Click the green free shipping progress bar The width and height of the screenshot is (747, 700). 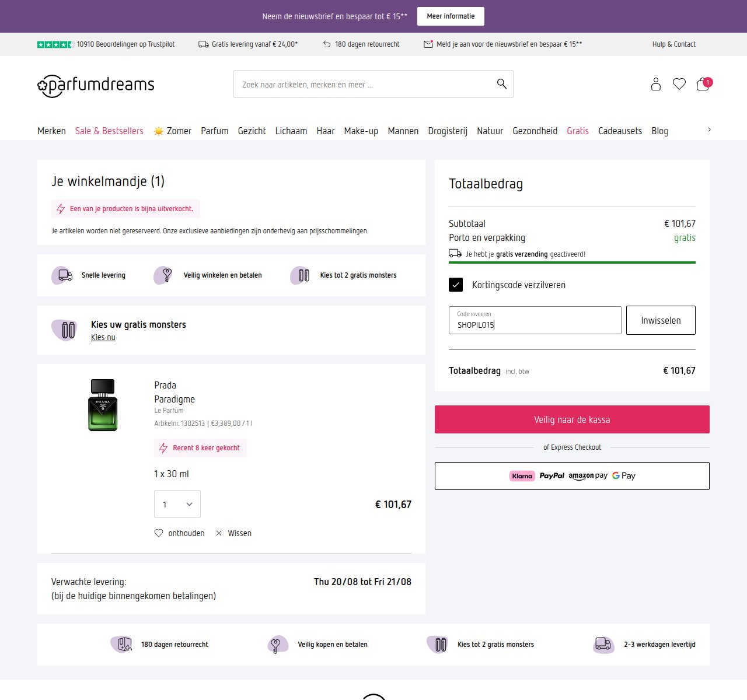[572, 262]
